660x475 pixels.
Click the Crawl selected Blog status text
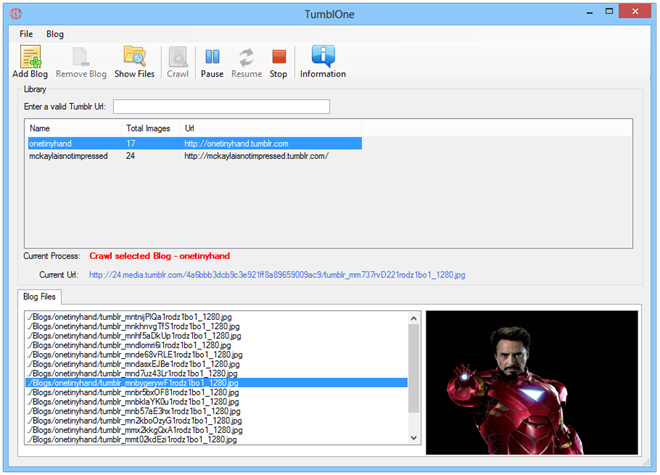[x=160, y=256]
